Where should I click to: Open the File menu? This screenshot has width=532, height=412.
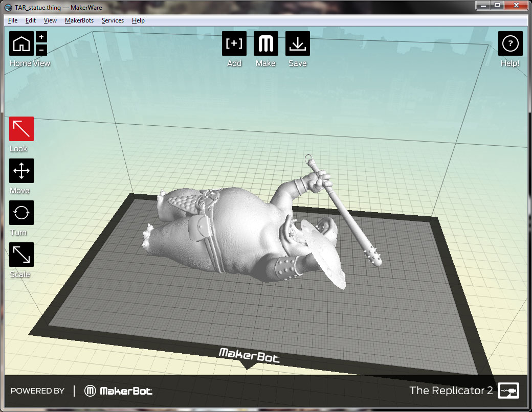pyautogui.click(x=13, y=20)
